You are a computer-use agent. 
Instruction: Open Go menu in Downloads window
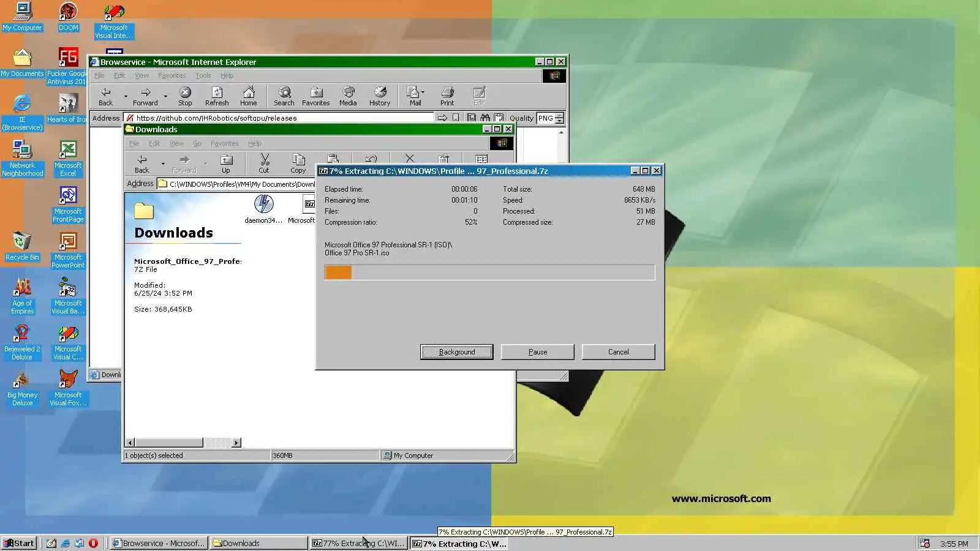(197, 143)
